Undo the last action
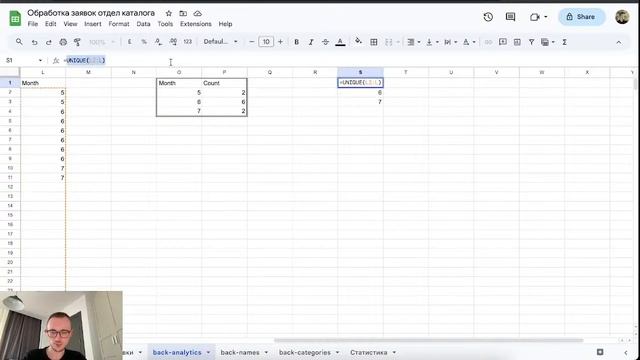The image size is (640, 360). (34, 42)
